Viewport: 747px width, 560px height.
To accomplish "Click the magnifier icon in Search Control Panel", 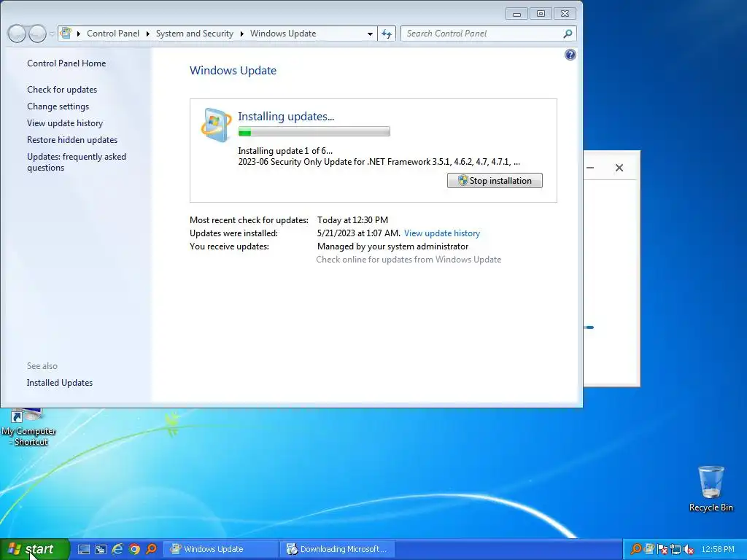I will click(x=568, y=34).
